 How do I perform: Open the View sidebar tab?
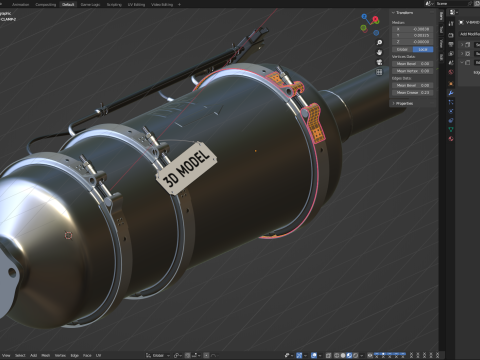coord(441,44)
